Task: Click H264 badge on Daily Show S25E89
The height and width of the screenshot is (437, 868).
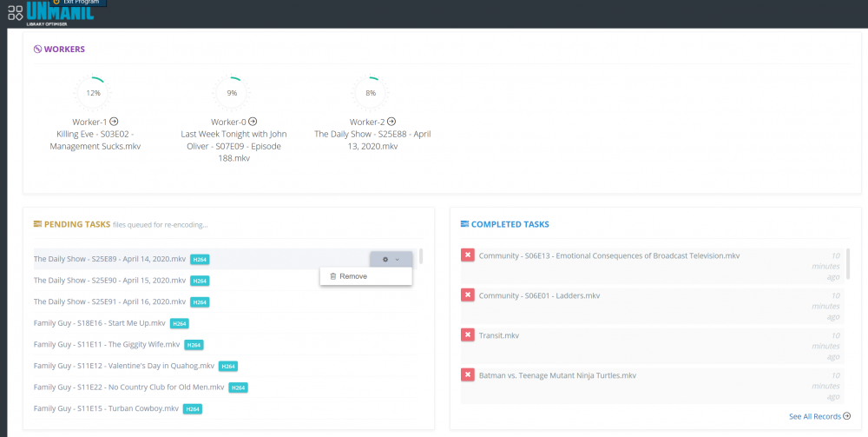Action: coord(200,260)
